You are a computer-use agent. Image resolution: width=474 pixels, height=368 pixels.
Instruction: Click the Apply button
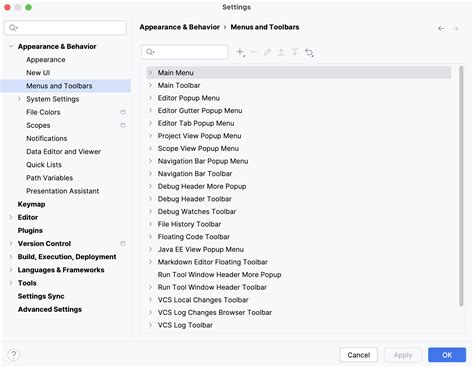coord(403,355)
